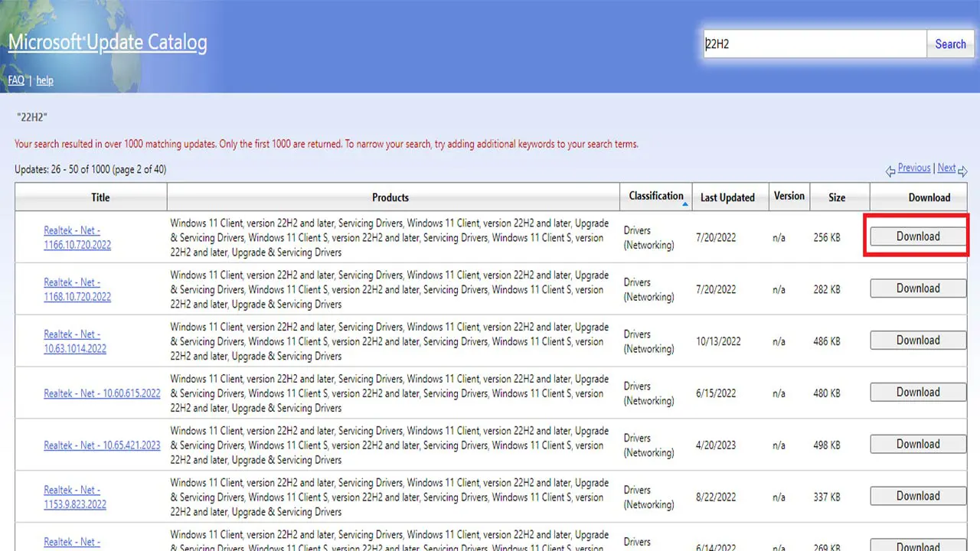This screenshot has height=551, width=980.
Task: Open the FAQ link
Action: coord(16,80)
